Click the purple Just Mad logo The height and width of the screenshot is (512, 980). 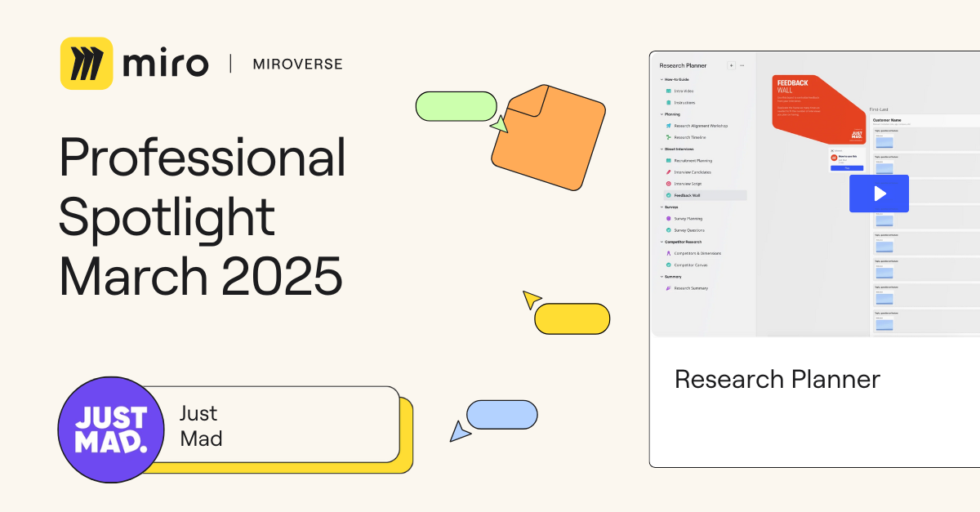111,430
